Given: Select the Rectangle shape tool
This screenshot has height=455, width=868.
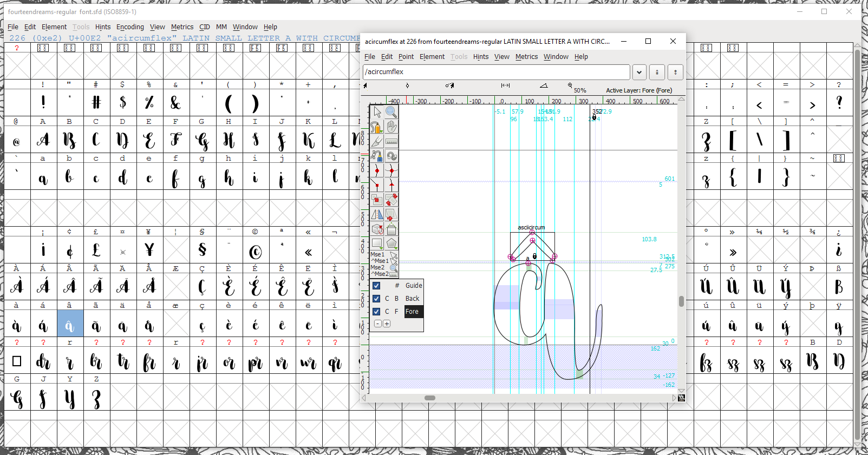Looking at the screenshot, I should click(x=377, y=243).
